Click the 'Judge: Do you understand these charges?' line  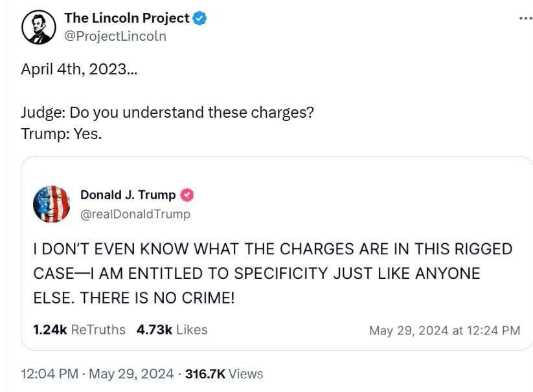coord(167,113)
